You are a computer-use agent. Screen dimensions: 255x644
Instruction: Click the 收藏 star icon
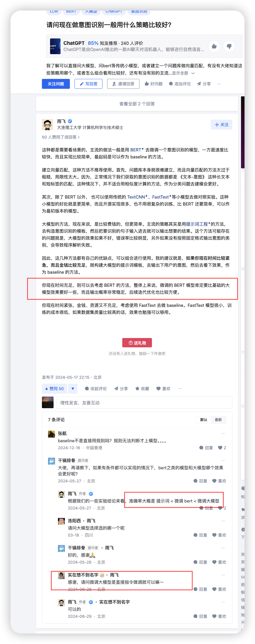[x=137, y=389]
